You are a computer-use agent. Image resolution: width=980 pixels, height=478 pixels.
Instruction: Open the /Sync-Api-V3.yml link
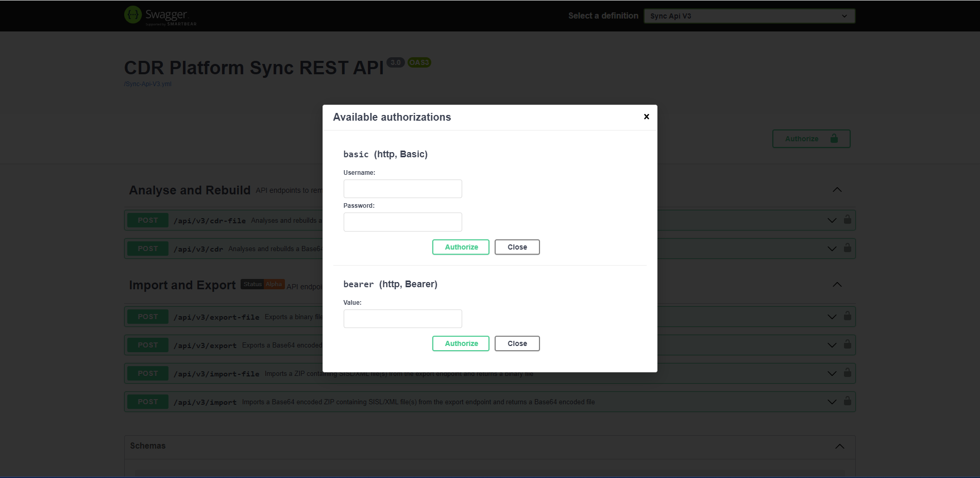(x=148, y=84)
